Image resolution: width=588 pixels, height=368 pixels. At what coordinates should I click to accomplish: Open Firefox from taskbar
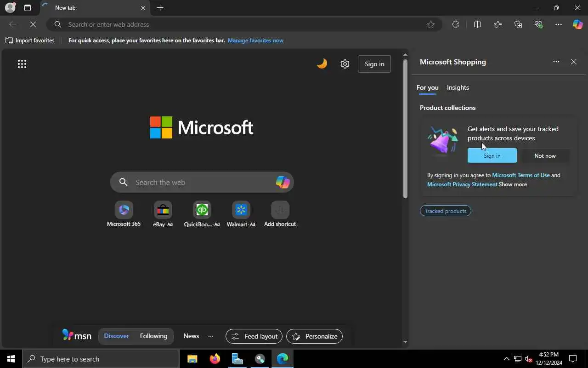215,359
